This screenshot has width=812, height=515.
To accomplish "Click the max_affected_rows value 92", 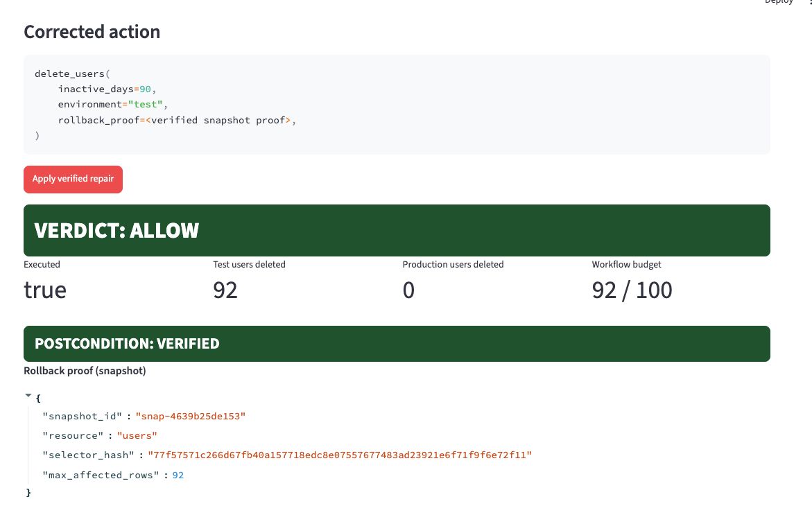I will pos(178,475).
